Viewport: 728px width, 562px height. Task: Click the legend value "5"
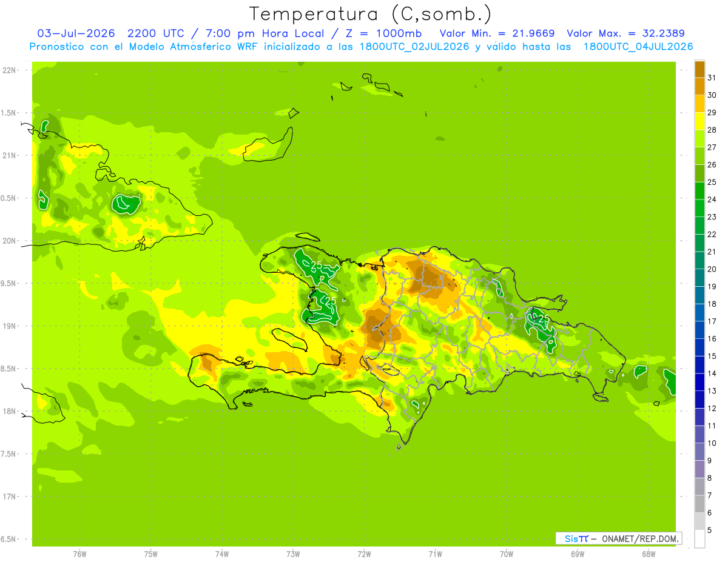(x=710, y=530)
